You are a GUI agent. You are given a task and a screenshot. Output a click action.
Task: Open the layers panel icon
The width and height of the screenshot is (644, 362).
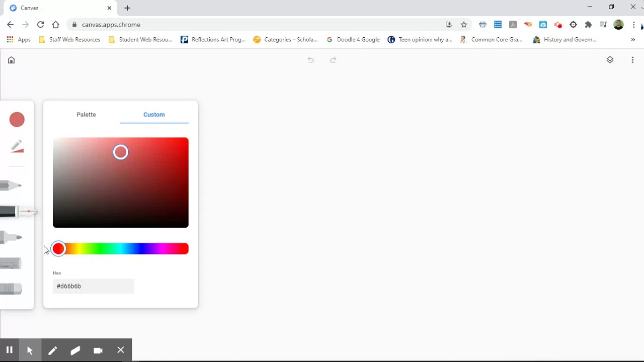(x=610, y=60)
